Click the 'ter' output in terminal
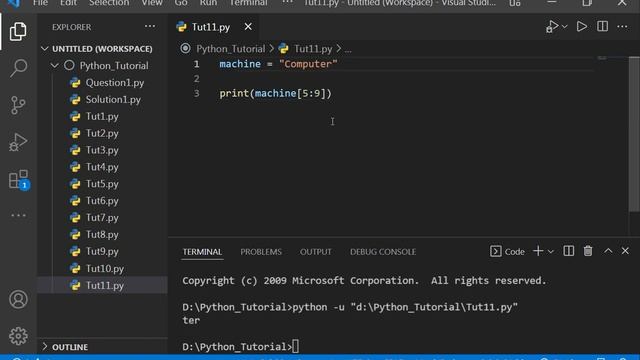This screenshot has width=640, height=360. click(191, 320)
